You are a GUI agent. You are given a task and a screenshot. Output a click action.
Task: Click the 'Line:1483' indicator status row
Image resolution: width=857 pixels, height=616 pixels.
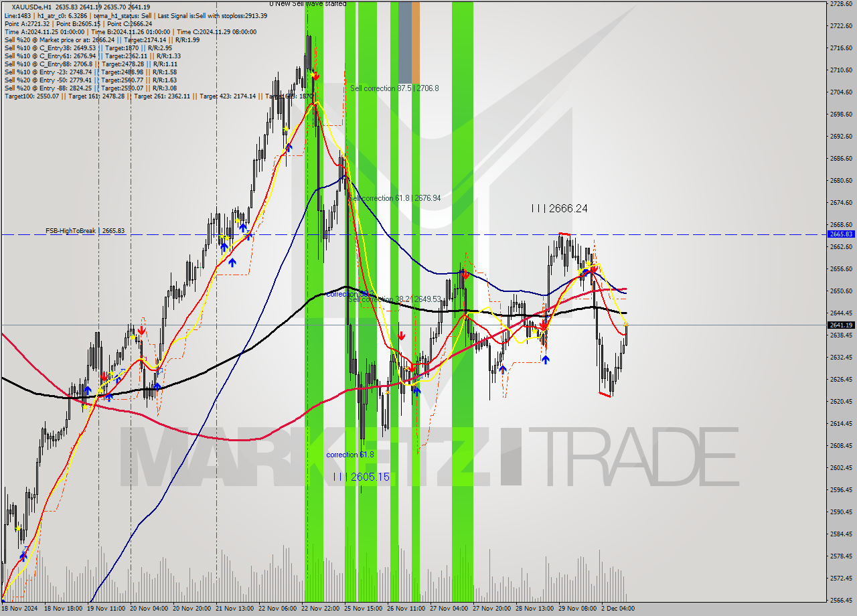136,15
